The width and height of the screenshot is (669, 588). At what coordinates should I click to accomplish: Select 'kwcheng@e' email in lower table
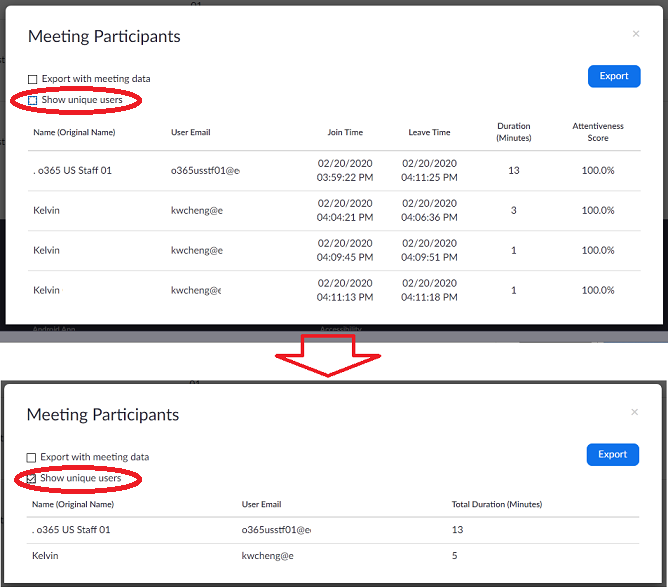[268, 556]
